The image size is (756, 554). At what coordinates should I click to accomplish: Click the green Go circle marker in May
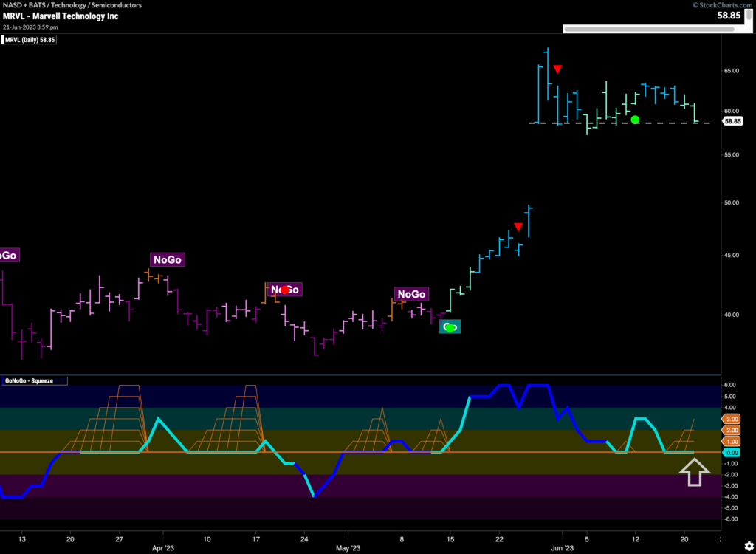[x=450, y=326]
